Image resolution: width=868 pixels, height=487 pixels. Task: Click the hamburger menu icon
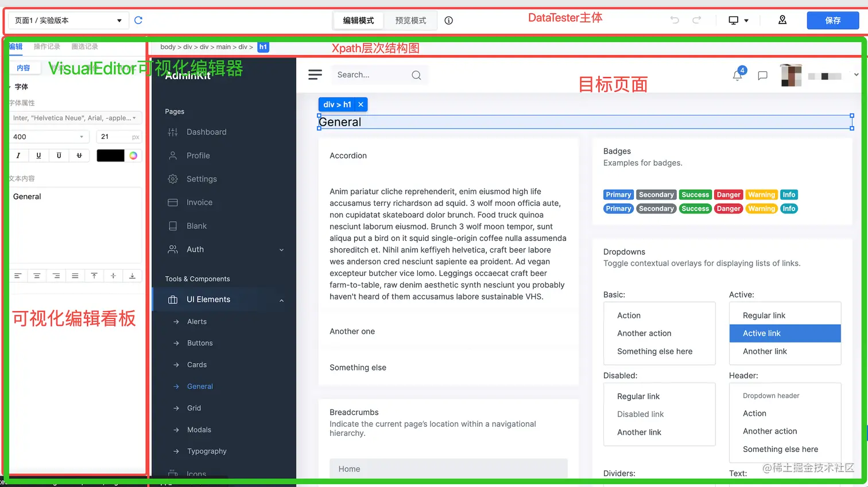315,75
